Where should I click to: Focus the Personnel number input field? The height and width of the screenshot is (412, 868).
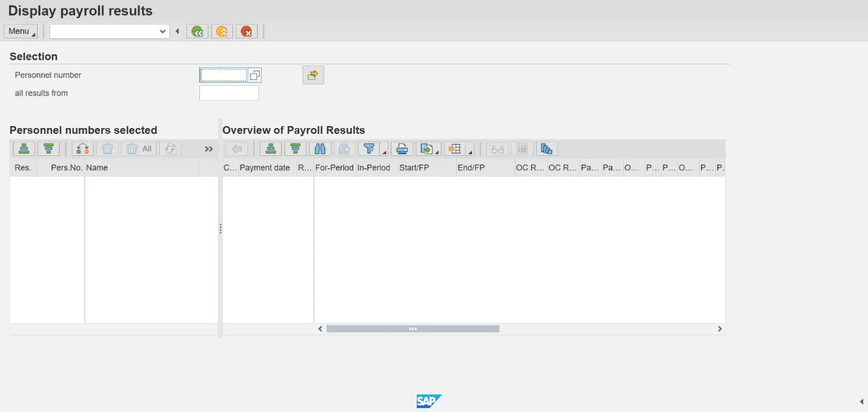(223, 75)
